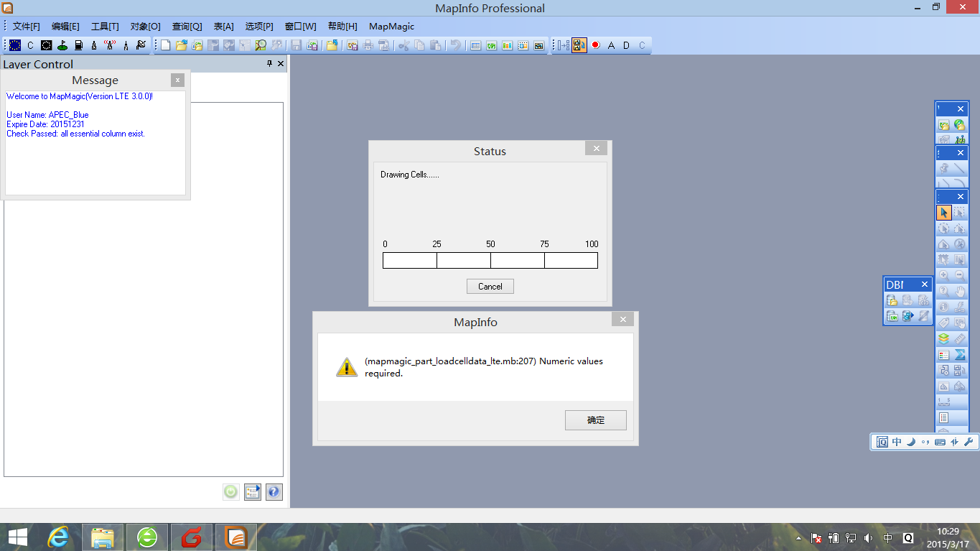
Task: Click the Sigma statistics icon
Action: coord(959,355)
